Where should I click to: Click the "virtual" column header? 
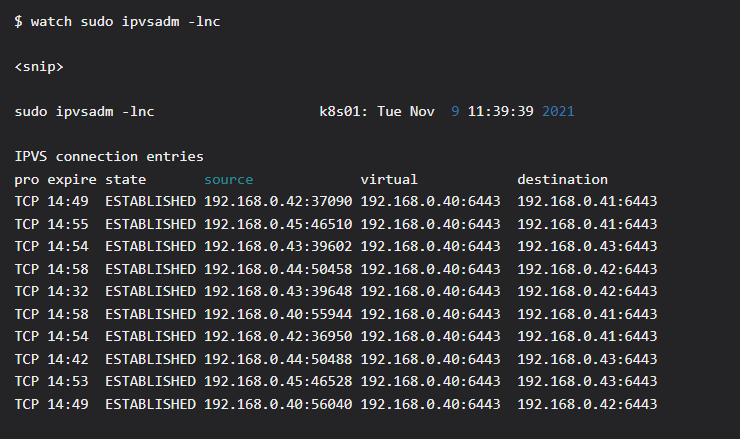click(x=389, y=179)
